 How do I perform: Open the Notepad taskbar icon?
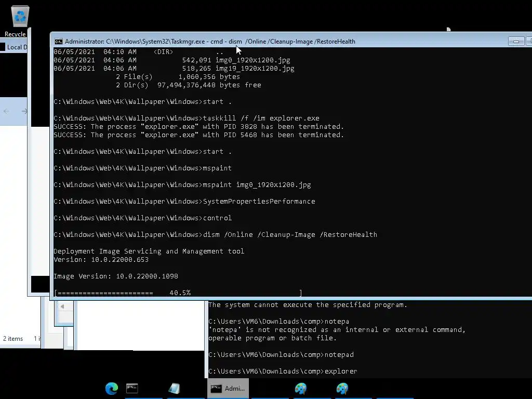click(174, 388)
